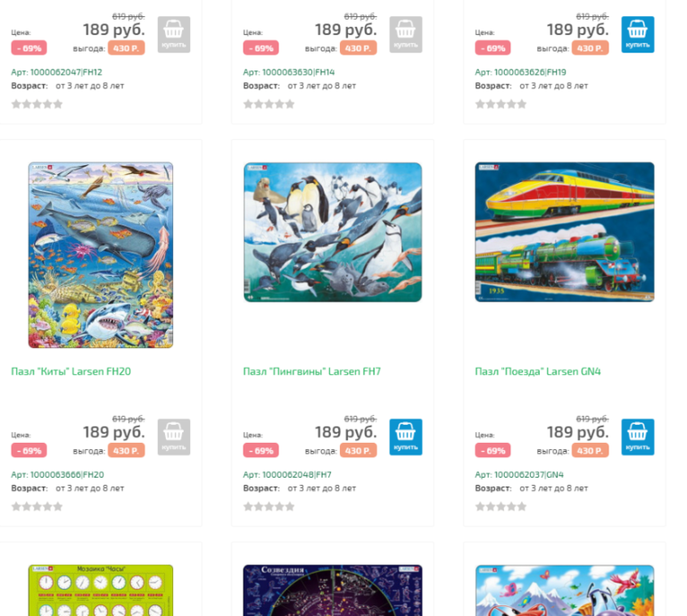
Task: Click article number 1000063666|FH20
Action: pos(57,475)
